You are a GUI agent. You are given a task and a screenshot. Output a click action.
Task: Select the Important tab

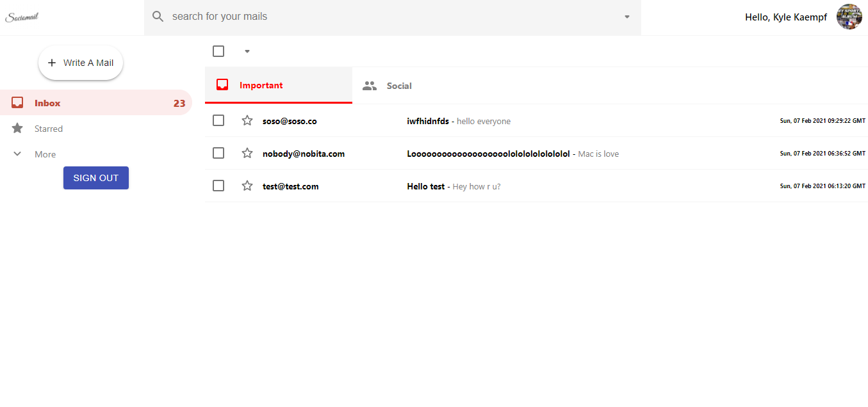(279, 85)
